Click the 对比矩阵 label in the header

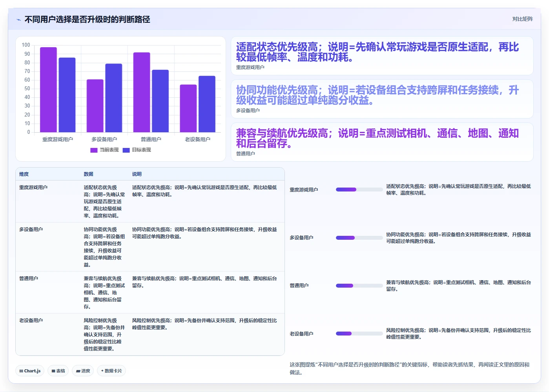(522, 19)
